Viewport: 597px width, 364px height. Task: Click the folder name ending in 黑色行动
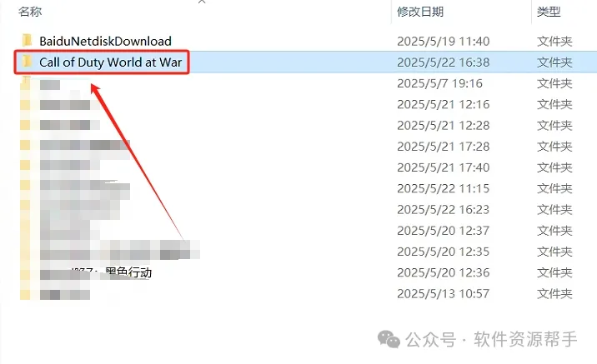96,272
